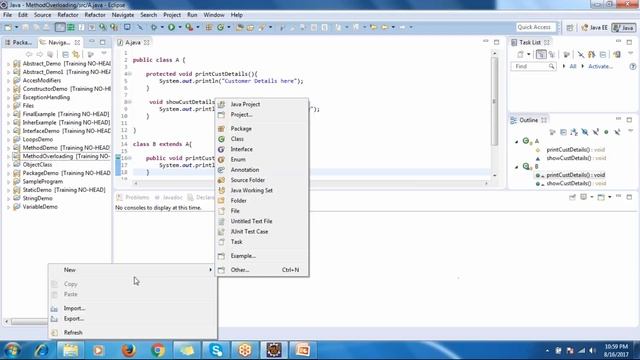Open the File menu

click(7, 15)
